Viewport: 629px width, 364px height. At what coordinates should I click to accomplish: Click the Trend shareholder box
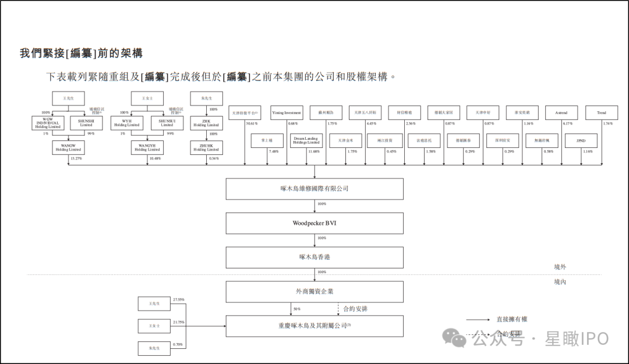601,113
